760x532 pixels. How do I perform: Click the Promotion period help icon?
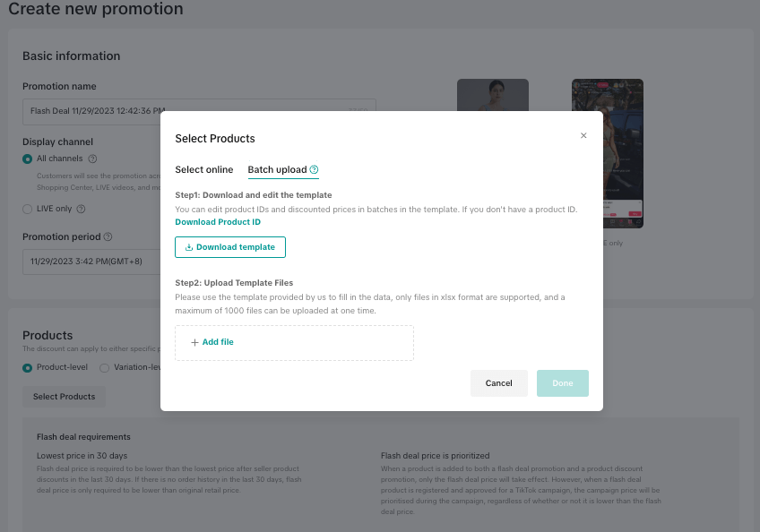point(108,237)
